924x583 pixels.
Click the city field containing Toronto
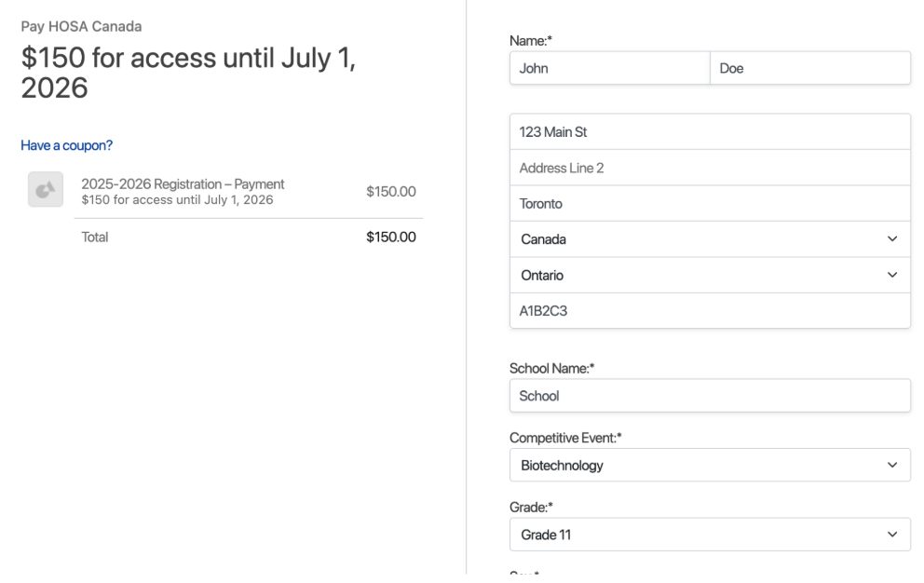click(x=710, y=204)
